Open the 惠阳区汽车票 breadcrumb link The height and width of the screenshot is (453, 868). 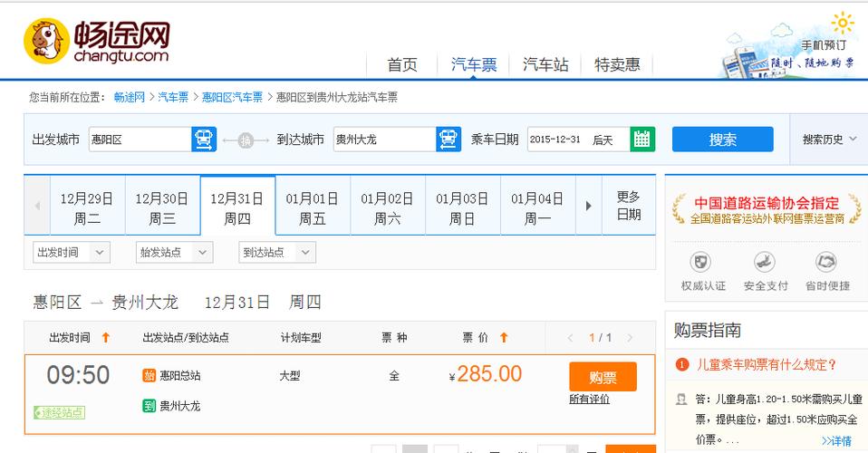pyautogui.click(x=233, y=98)
